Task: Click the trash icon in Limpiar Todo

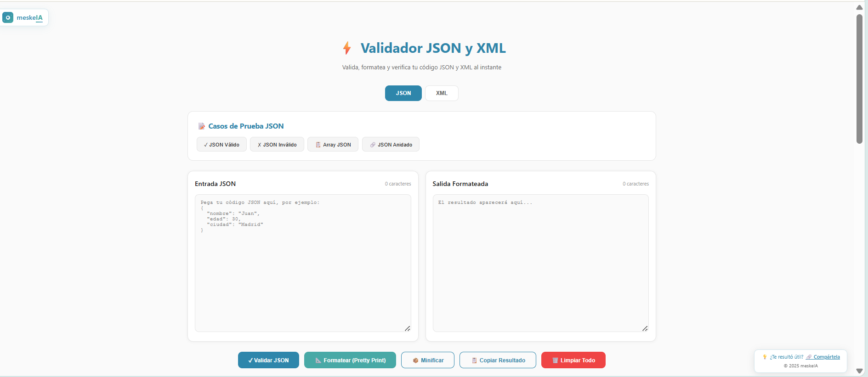Action: 555,360
